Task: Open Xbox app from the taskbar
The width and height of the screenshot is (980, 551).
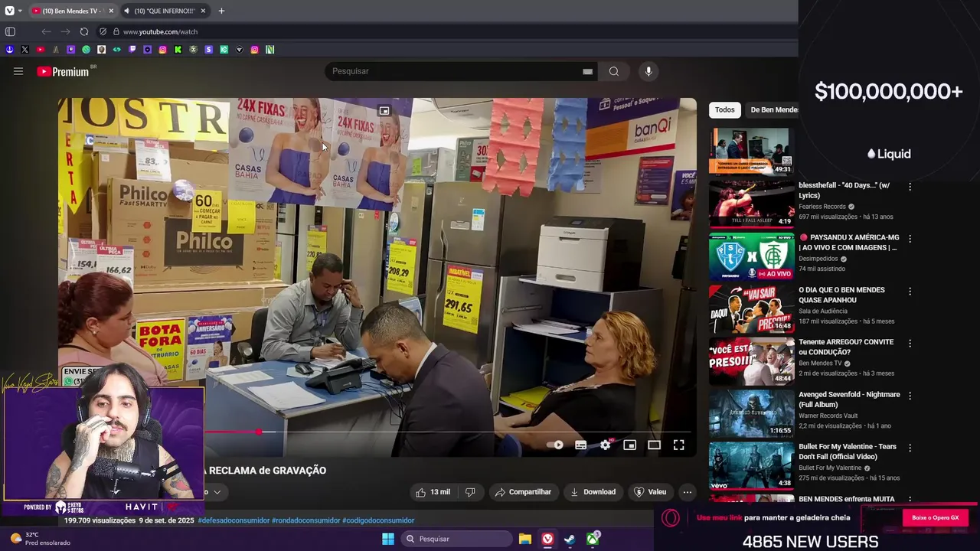Action: click(x=593, y=539)
